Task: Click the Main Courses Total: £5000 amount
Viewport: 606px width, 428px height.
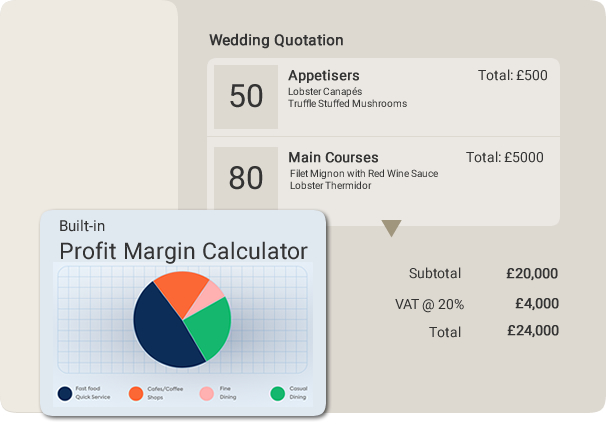Action: (504, 157)
